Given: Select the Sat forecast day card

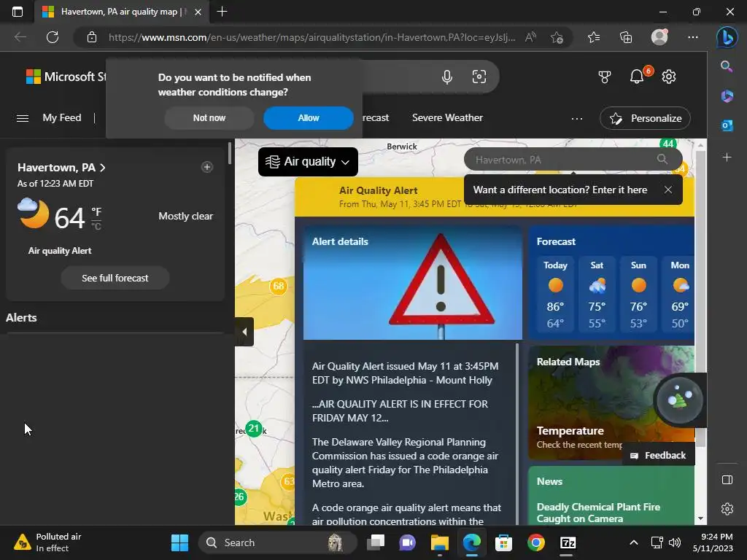Looking at the screenshot, I should pos(597,295).
